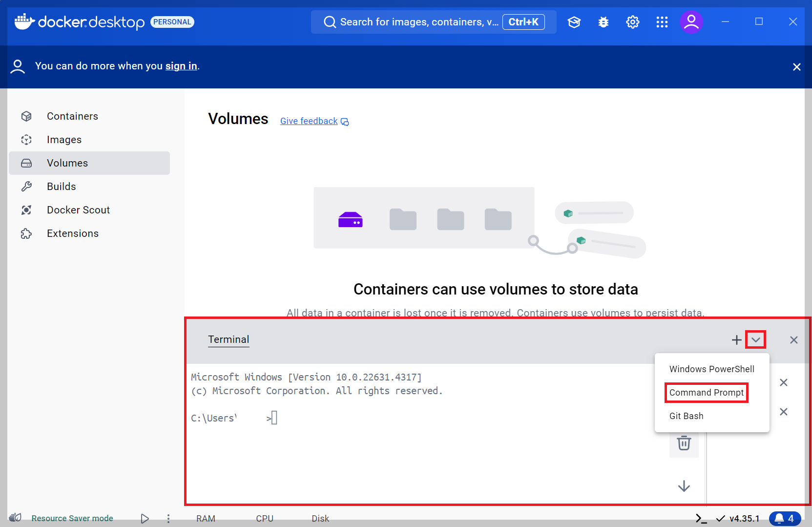The width and height of the screenshot is (812, 527).
Task: Click the Extensions puzzle icon
Action: click(26, 233)
